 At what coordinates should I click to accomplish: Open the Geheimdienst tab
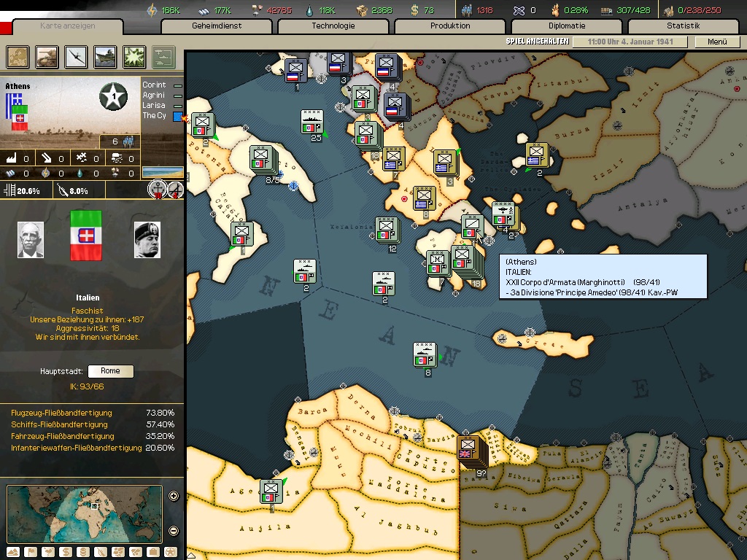pos(217,26)
